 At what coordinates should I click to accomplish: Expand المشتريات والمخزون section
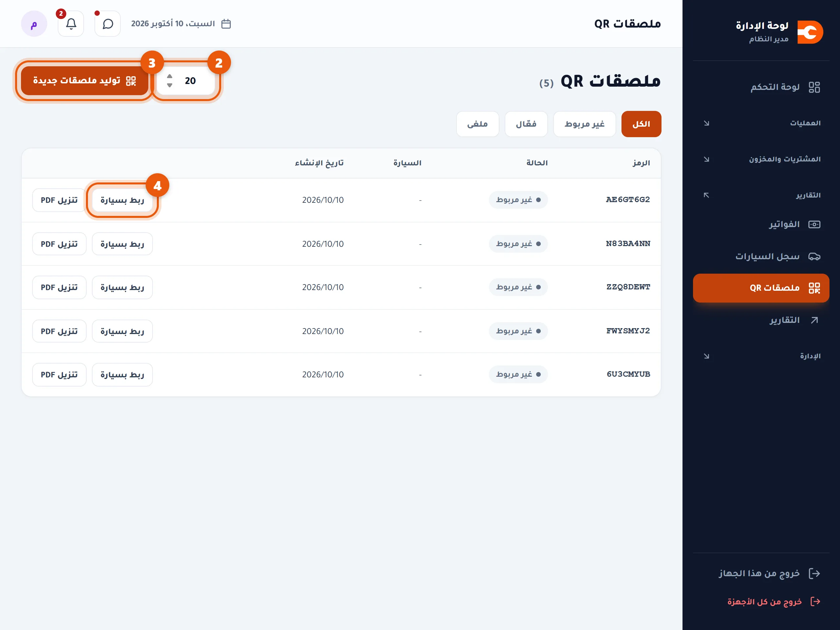click(x=761, y=159)
